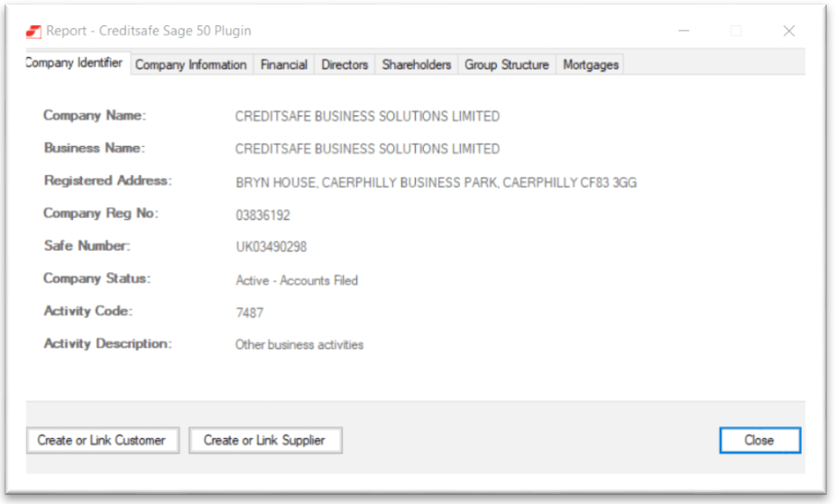837x504 pixels.
Task: Open the Company Information tab
Action: [x=191, y=65]
